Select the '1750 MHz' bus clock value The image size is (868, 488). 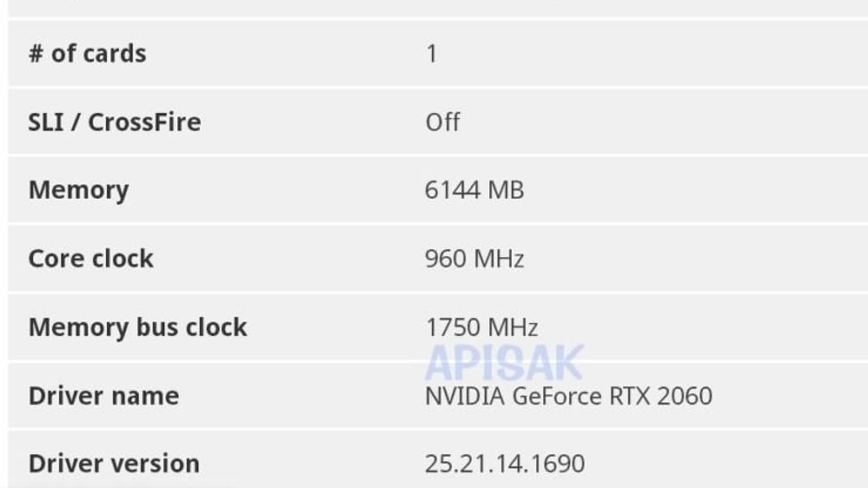point(482,328)
